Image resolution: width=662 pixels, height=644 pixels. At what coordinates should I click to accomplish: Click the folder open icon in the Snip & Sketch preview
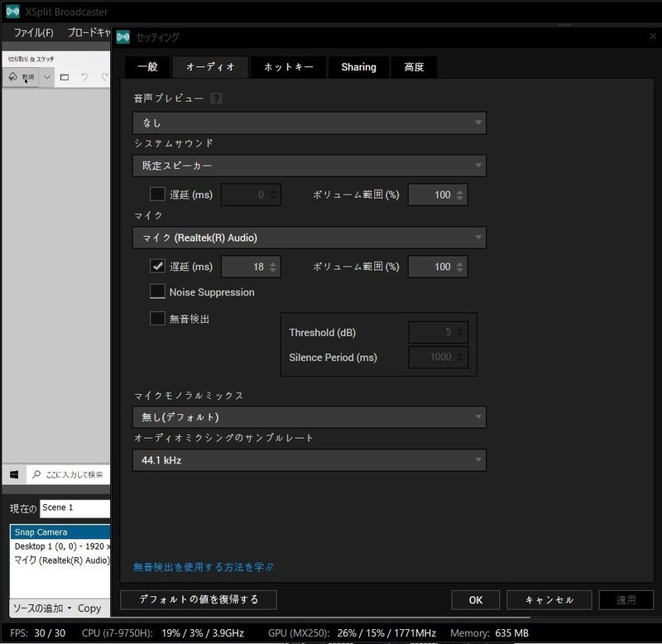[x=65, y=77]
